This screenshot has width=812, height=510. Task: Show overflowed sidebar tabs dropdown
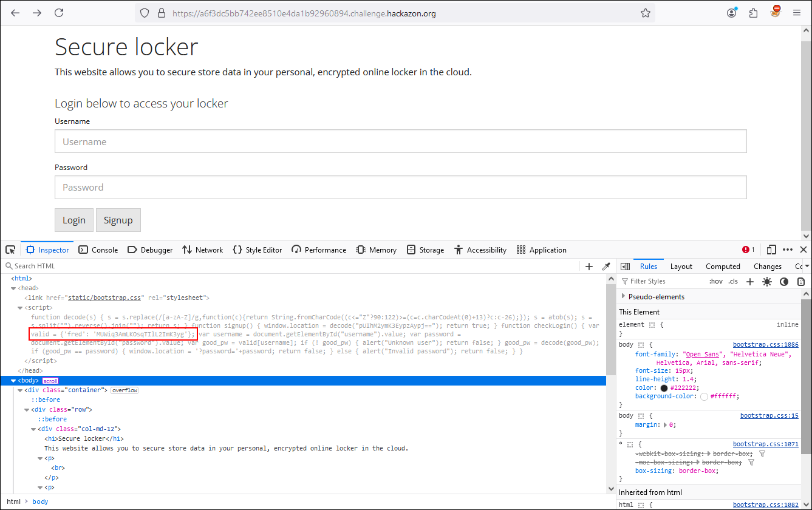point(808,267)
